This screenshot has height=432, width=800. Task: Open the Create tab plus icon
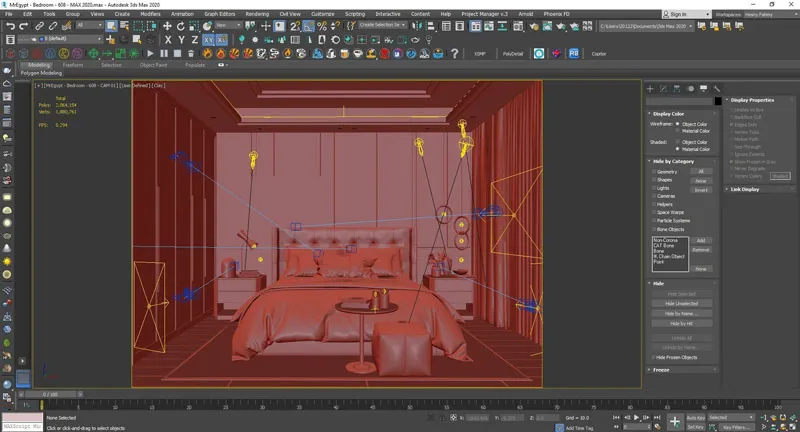click(650, 88)
